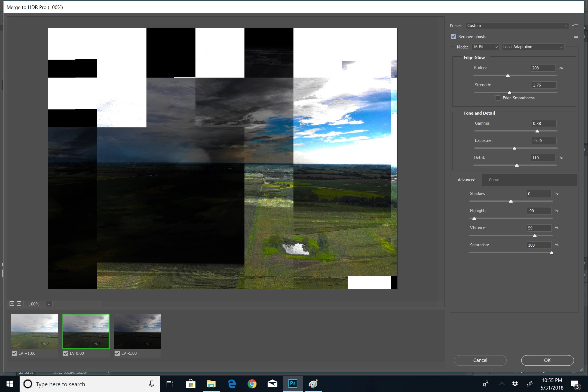Click the zoom out minus icon
This screenshot has width=588, height=392.
click(12, 304)
